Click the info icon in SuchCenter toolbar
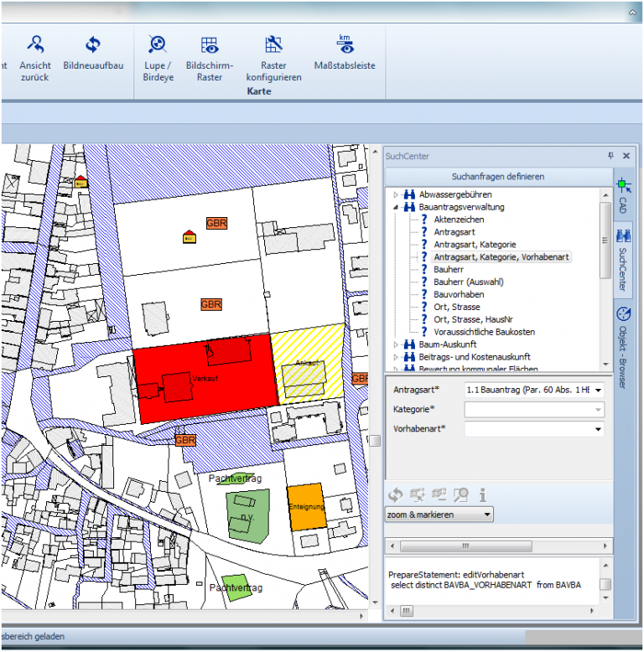 (x=483, y=494)
